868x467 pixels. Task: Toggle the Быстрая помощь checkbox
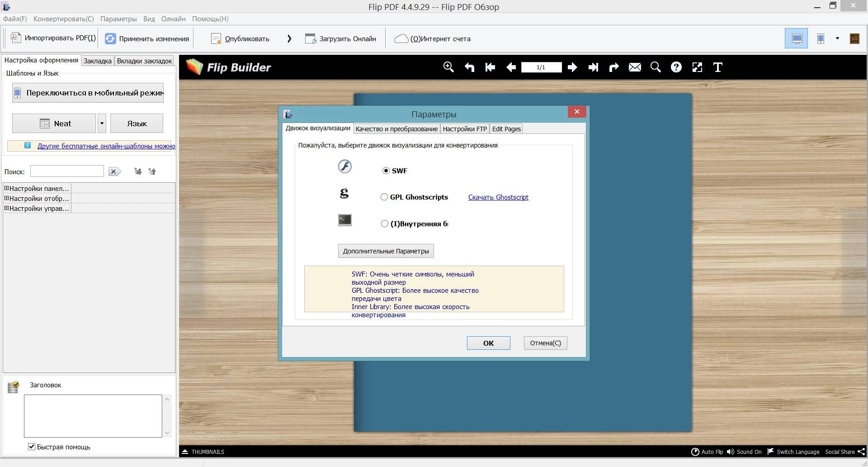coord(32,447)
